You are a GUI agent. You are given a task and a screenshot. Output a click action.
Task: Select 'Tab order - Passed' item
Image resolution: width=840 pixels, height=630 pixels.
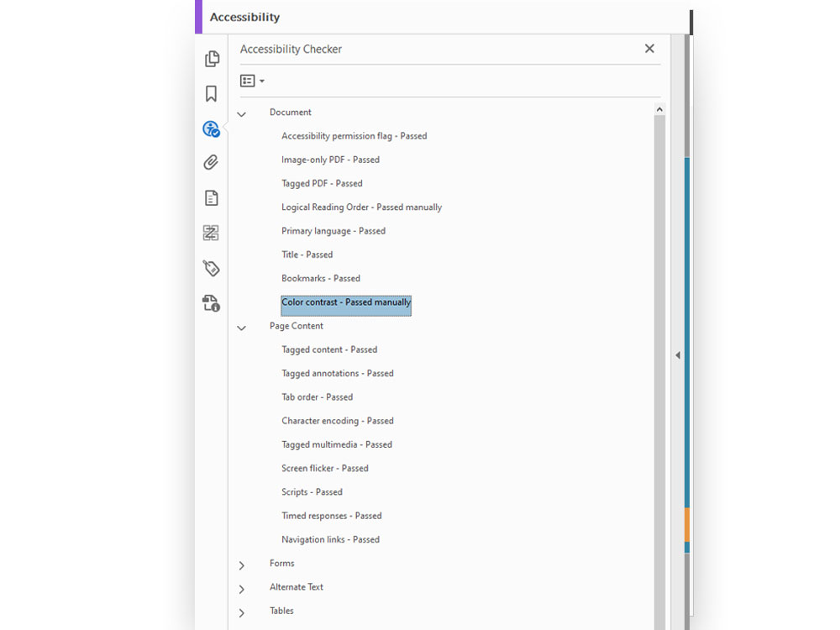[318, 397]
